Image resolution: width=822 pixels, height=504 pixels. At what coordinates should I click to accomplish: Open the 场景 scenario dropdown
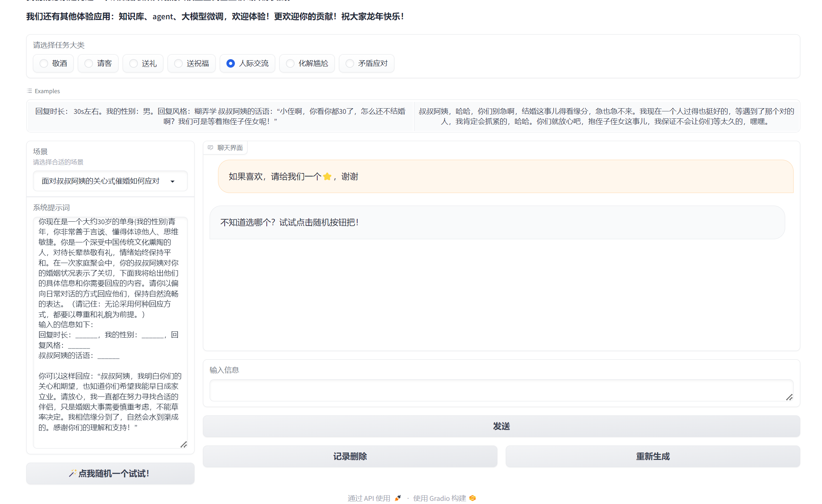pos(110,181)
